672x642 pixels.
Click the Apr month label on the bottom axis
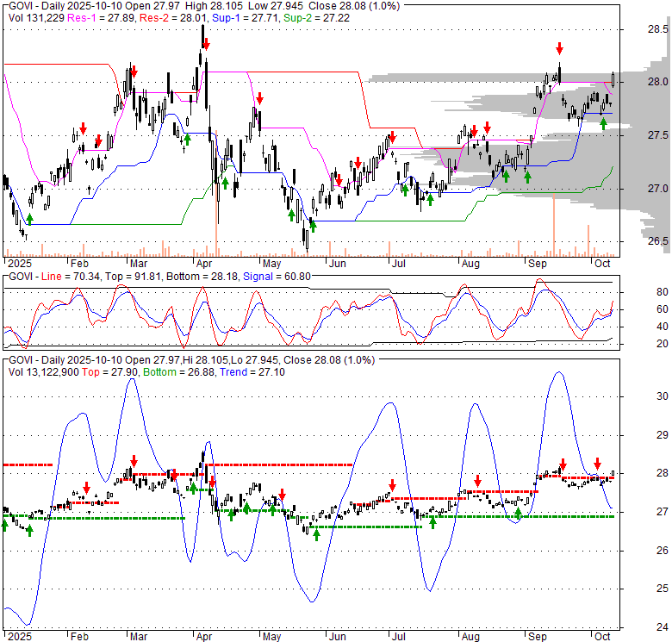[x=203, y=635]
